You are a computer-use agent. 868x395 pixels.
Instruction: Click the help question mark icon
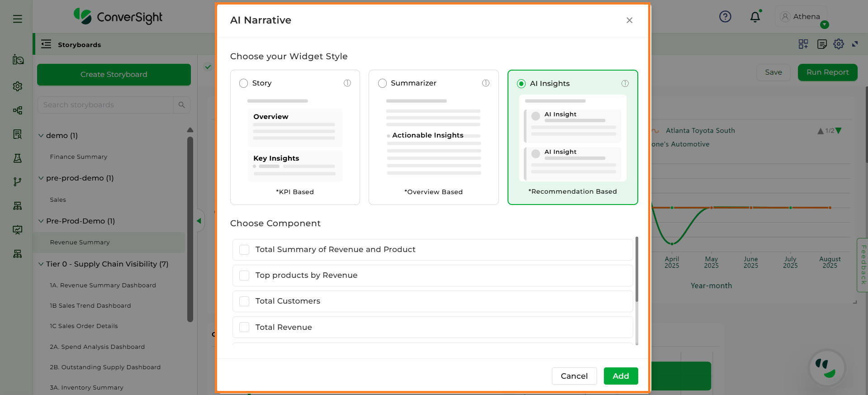(725, 17)
